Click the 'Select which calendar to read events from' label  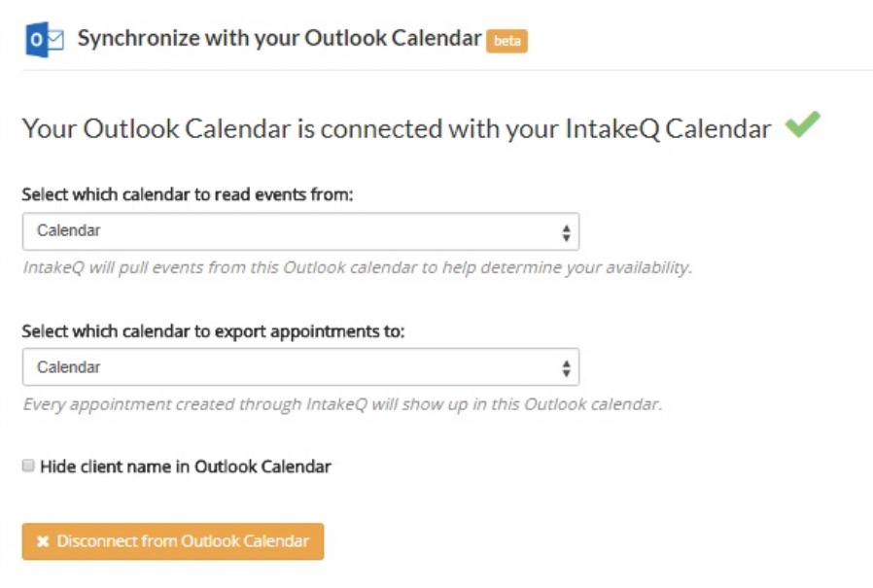[188, 194]
